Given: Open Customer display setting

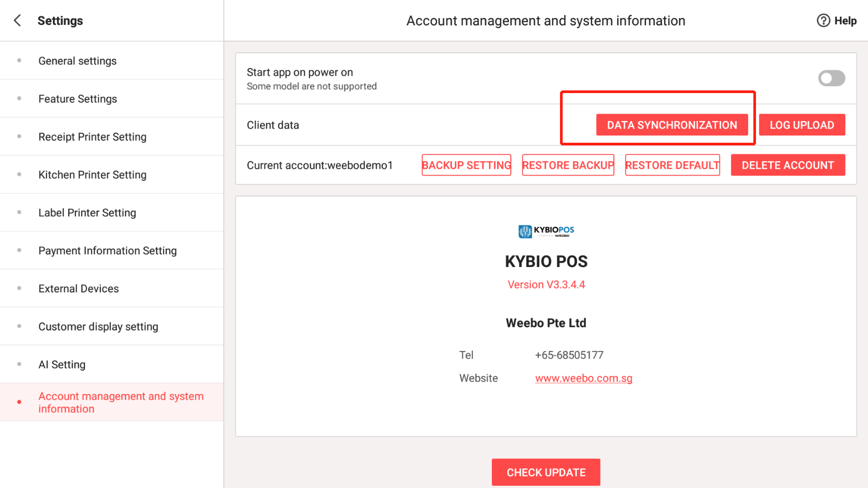Looking at the screenshot, I should pyautogui.click(x=111, y=327).
